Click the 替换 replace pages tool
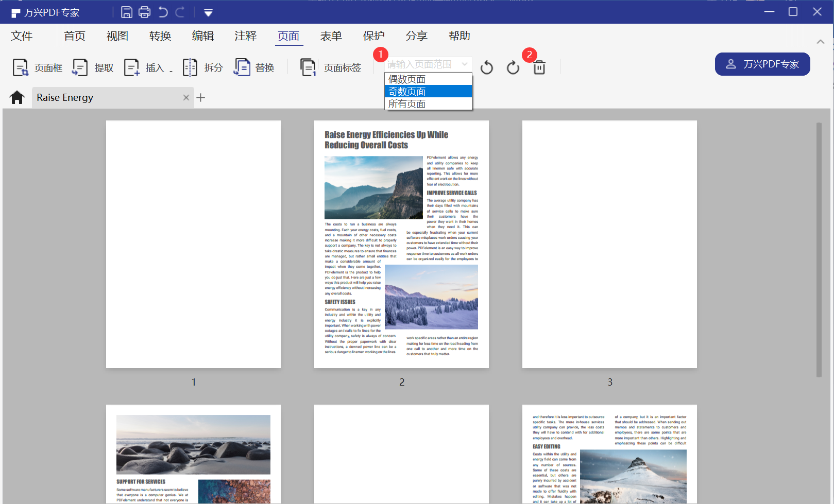 254,68
